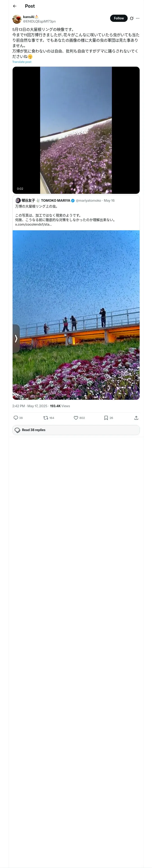Click the Translate post link
152x868 pixels.
[x=22, y=62]
